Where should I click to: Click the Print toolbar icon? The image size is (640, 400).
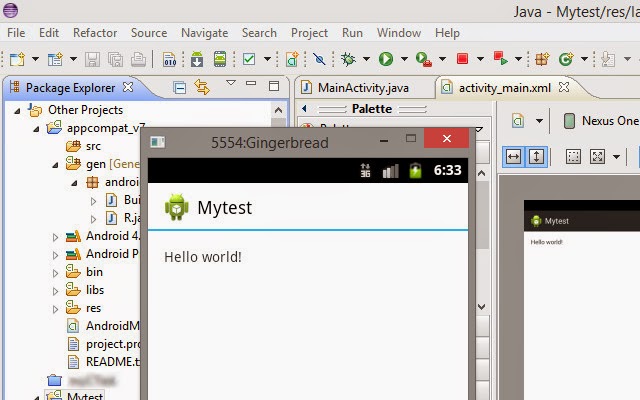click(x=138, y=60)
